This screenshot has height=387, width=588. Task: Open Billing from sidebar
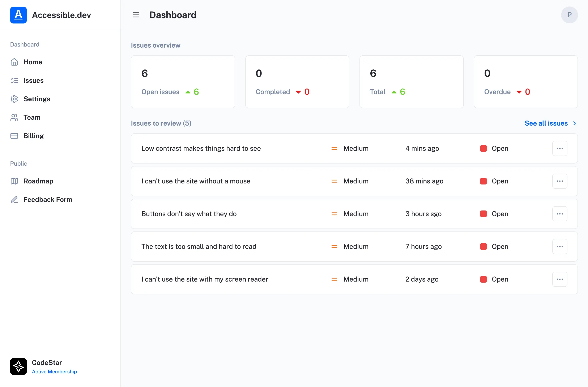pyautogui.click(x=34, y=136)
